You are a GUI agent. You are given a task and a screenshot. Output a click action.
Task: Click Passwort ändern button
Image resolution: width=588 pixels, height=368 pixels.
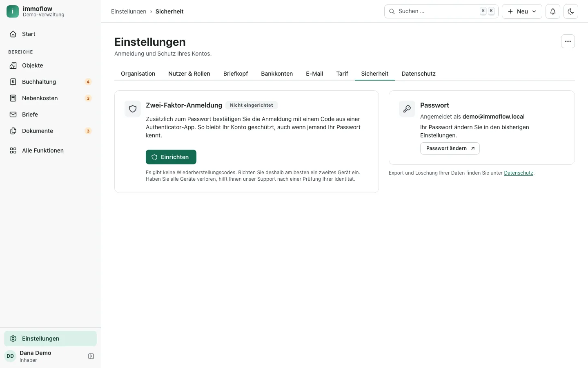coord(450,148)
